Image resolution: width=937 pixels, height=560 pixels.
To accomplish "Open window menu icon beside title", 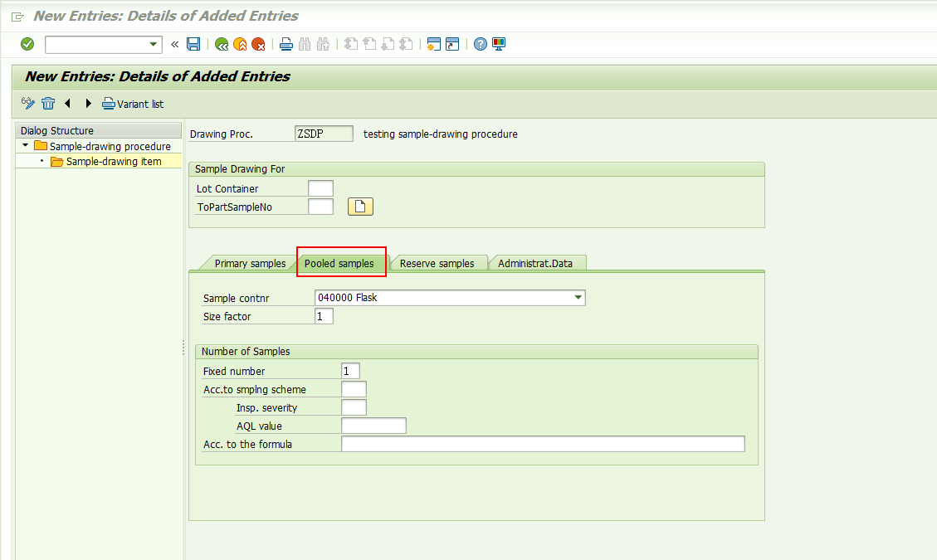I will pos(18,17).
